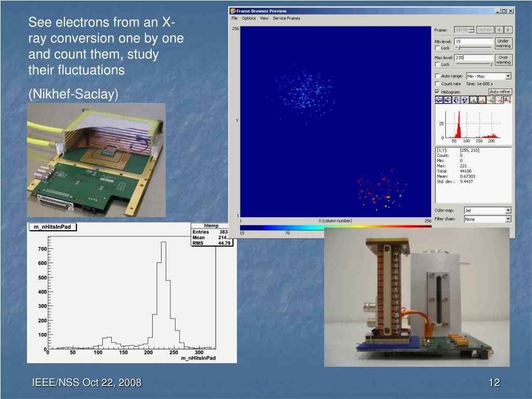Screen dimensions: 532x399
Task: Click the '(Nikhef-Saclay)' text
Action: click(x=73, y=94)
